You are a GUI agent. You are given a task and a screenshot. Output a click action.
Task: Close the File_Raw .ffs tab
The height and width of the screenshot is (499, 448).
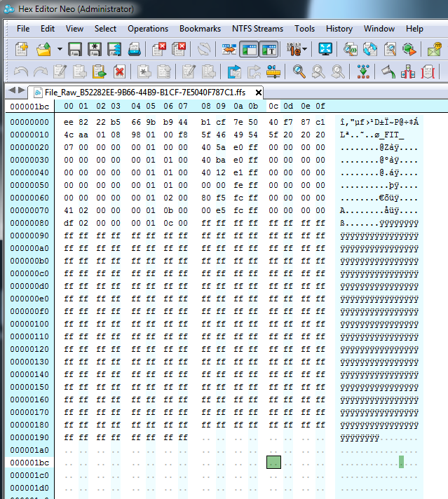(259, 93)
